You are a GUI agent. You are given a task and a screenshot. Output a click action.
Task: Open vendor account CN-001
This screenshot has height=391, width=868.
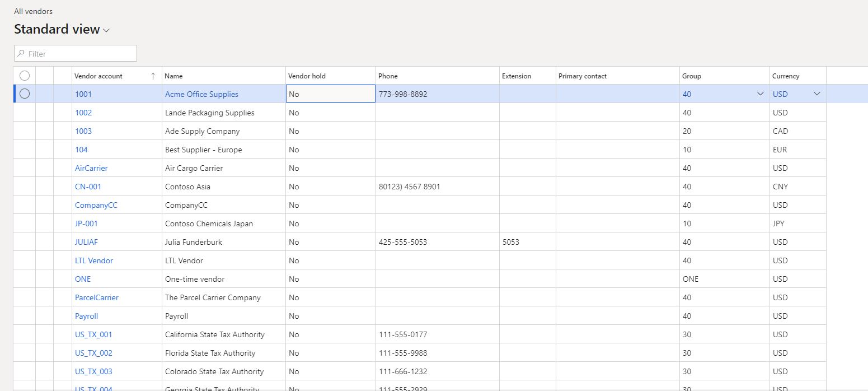point(88,187)
